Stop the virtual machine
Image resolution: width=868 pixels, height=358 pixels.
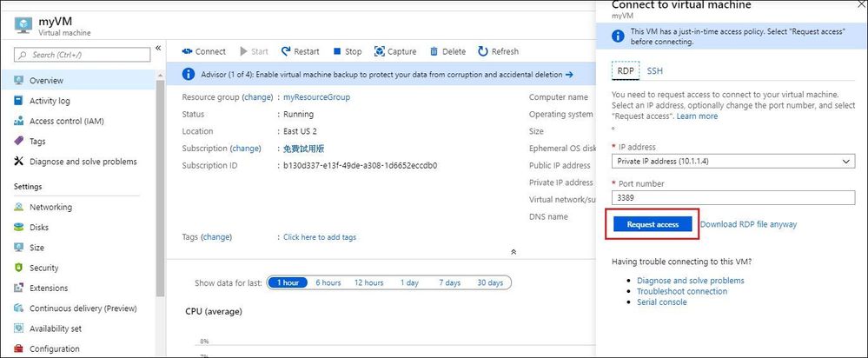tap(347, 51)
